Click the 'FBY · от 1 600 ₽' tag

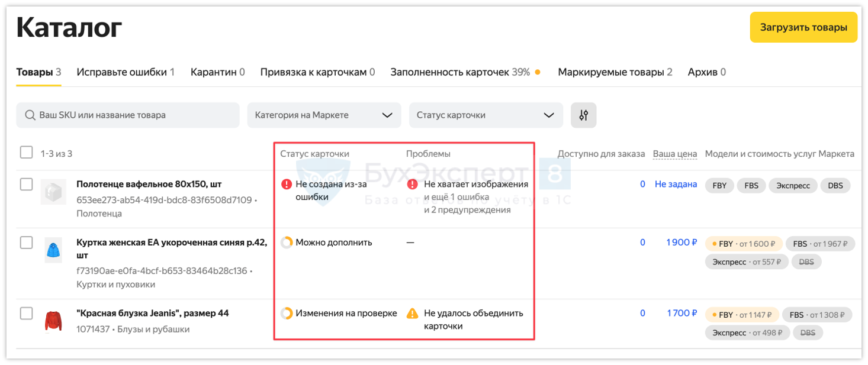[744, 244]
